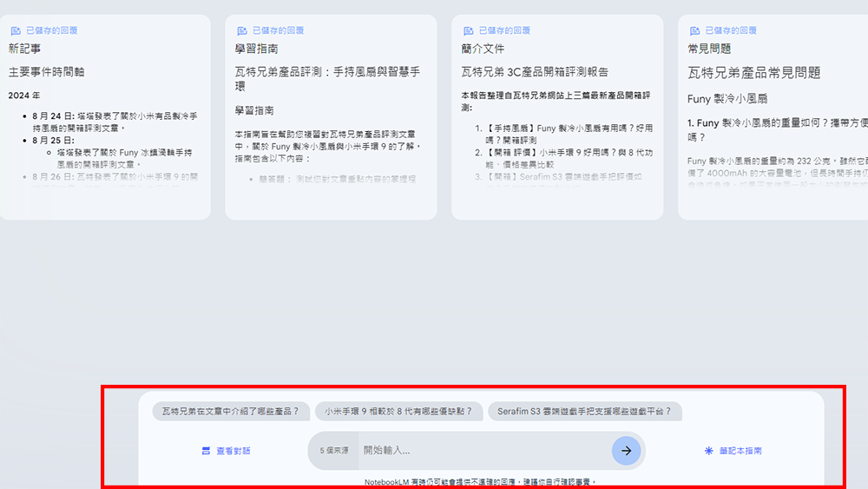Select suggestion 瓦特兄弟在文章中介紹了哪些產品？
This screenshot has height=489, width=868.
coord(231,412)
